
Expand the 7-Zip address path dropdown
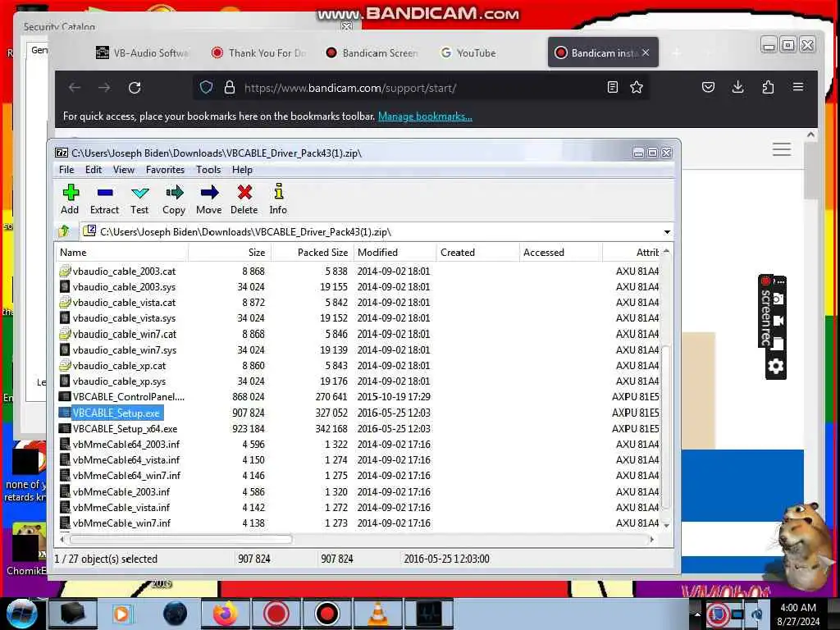[x=667, y=232]
